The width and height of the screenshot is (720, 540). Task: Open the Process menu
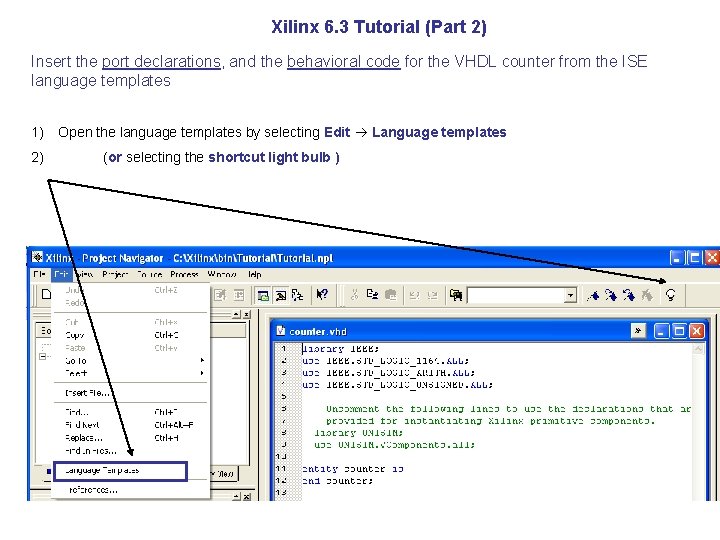[x=184, y=274]
